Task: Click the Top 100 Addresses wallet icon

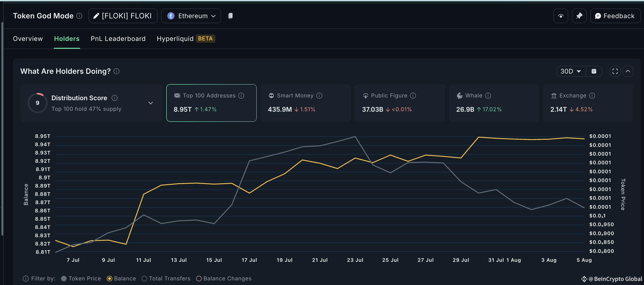Action: pyautogui.click(x=177, y=96)
